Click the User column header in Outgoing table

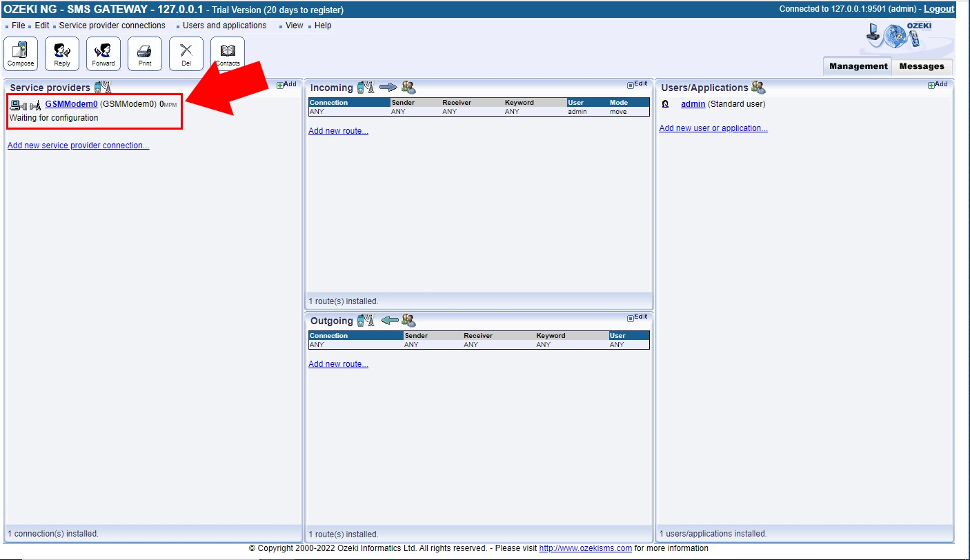click(629, 336)
